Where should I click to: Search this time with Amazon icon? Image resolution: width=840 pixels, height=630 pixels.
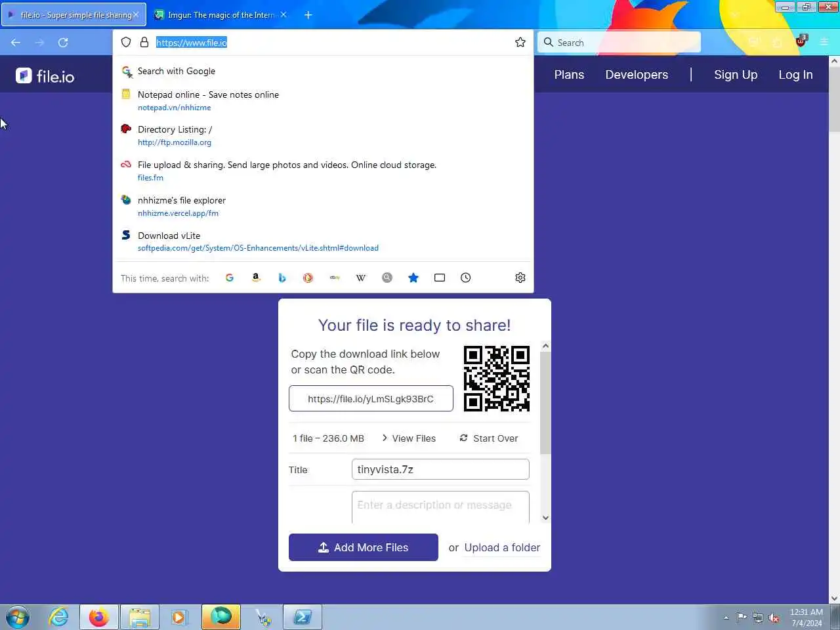click(x=256, y=278)
